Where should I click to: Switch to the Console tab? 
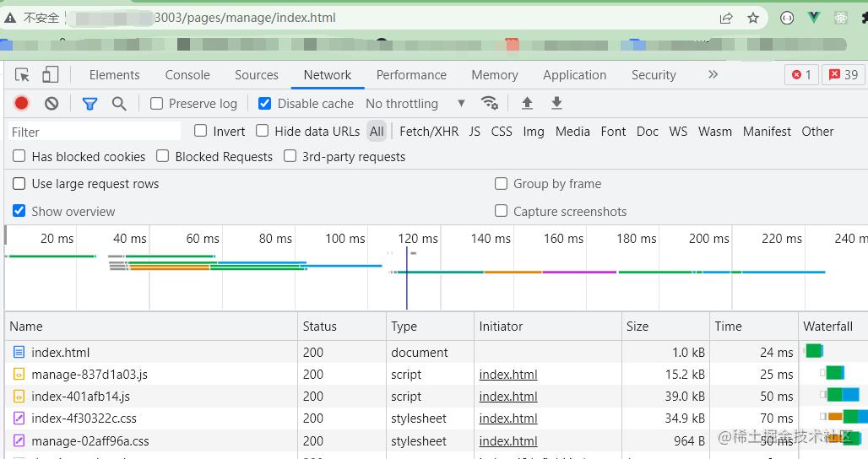(x=187, y=75)
